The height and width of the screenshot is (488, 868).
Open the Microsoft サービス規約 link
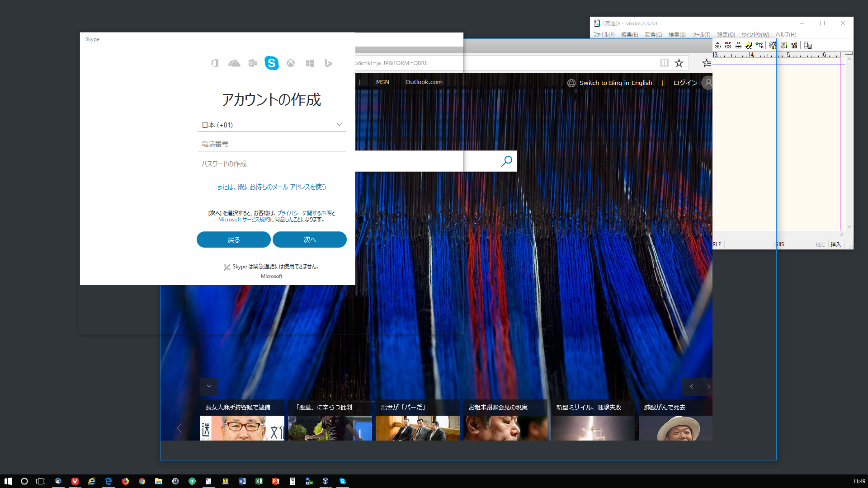[x=244, y=220]
